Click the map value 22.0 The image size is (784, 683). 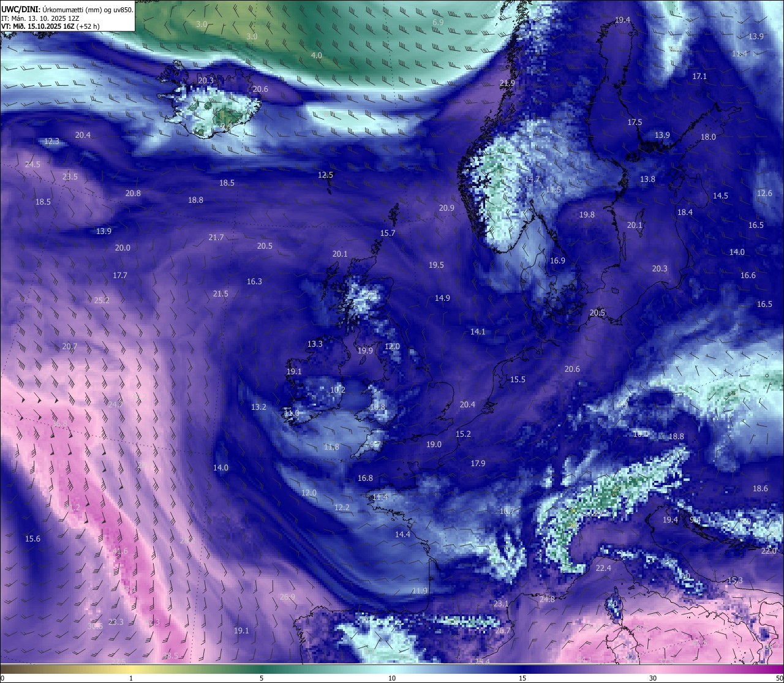(769, 551)
